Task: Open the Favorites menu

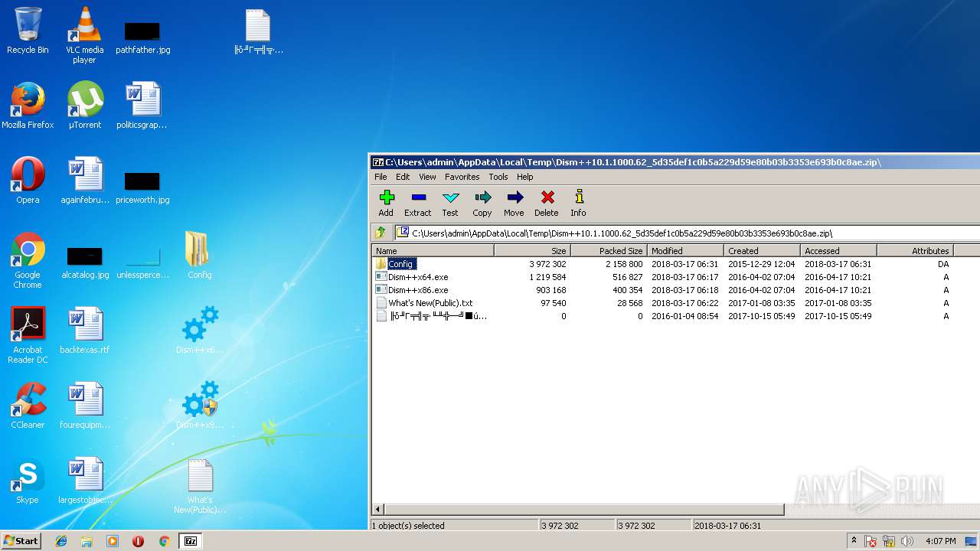Action: tap(462, 177)
